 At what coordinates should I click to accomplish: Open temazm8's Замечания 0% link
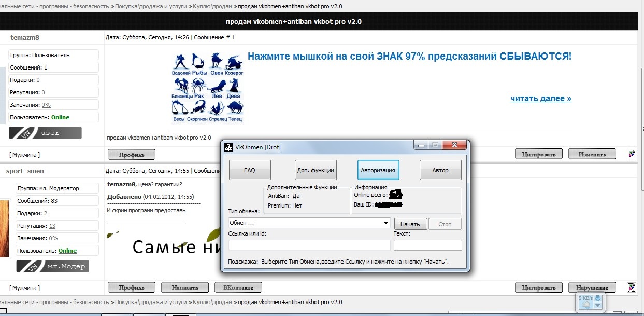(46, 105)
